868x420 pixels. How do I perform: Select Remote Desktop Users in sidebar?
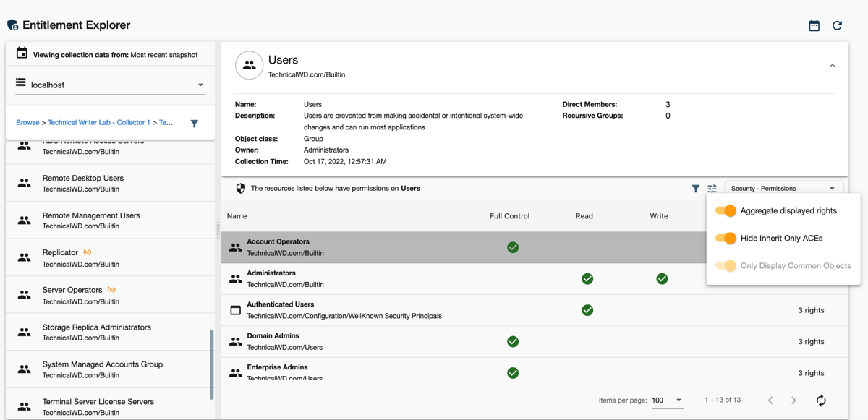(x=82, y=183)
